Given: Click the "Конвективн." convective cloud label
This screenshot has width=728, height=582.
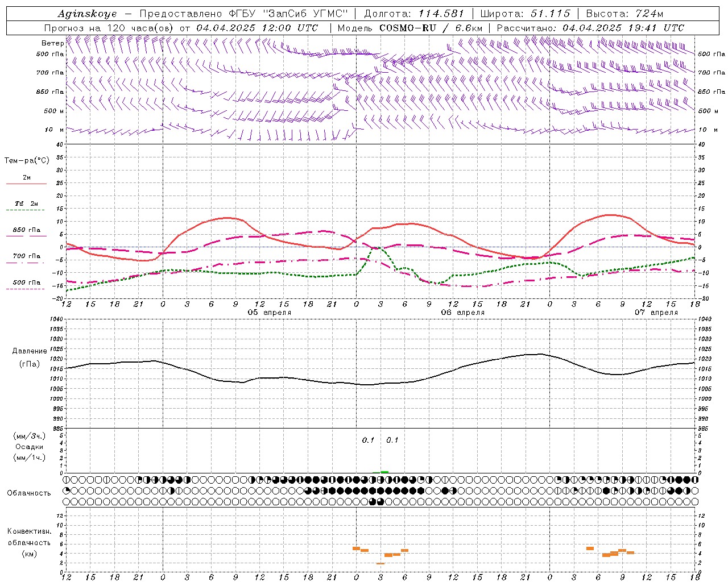Looking at the screenshot, I should pos(29,531).
